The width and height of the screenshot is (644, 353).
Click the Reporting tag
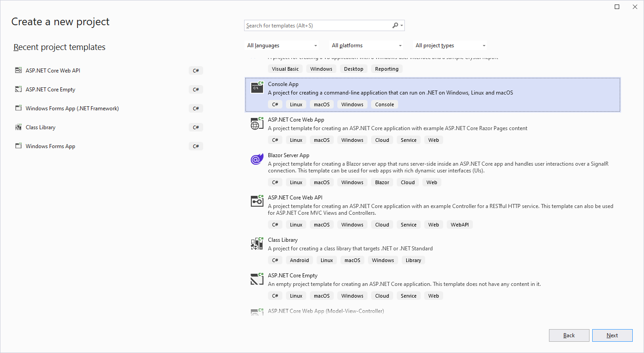[x=387, y=69]
